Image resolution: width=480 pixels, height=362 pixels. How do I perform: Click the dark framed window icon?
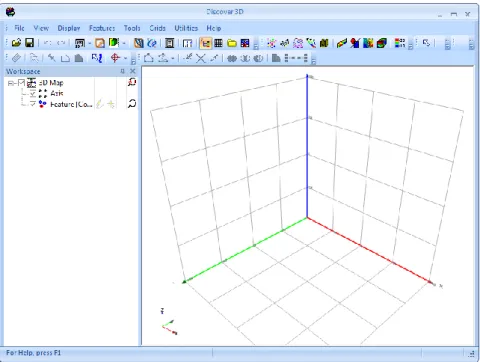pyautogui.click(x=170, y=43)
